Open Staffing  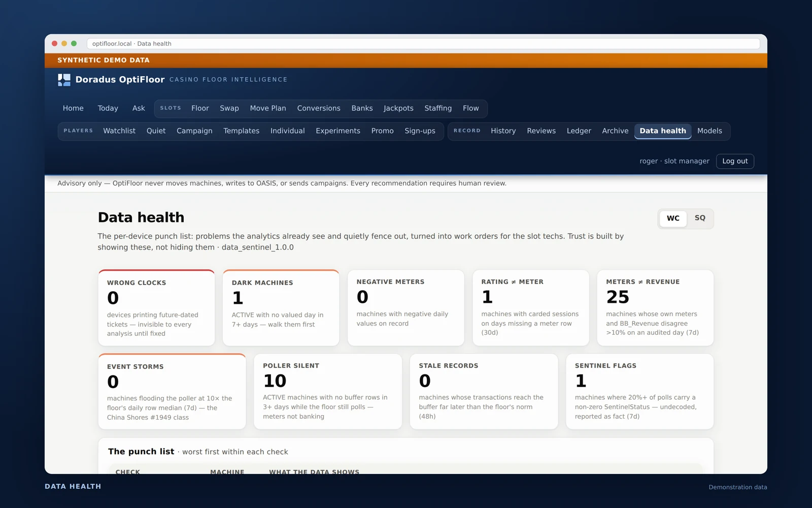(x=438, y=108)
